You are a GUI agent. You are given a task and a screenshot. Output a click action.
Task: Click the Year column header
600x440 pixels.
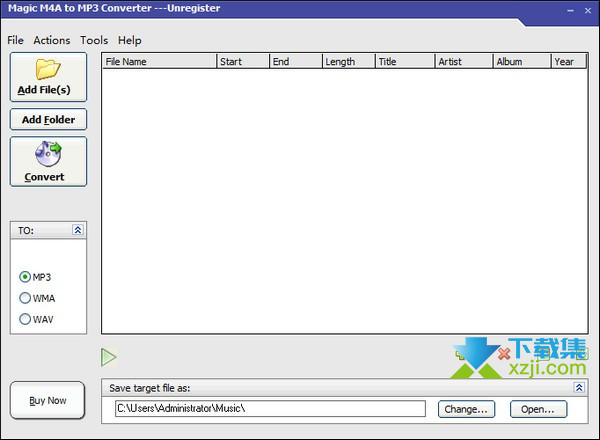[569, 61]
